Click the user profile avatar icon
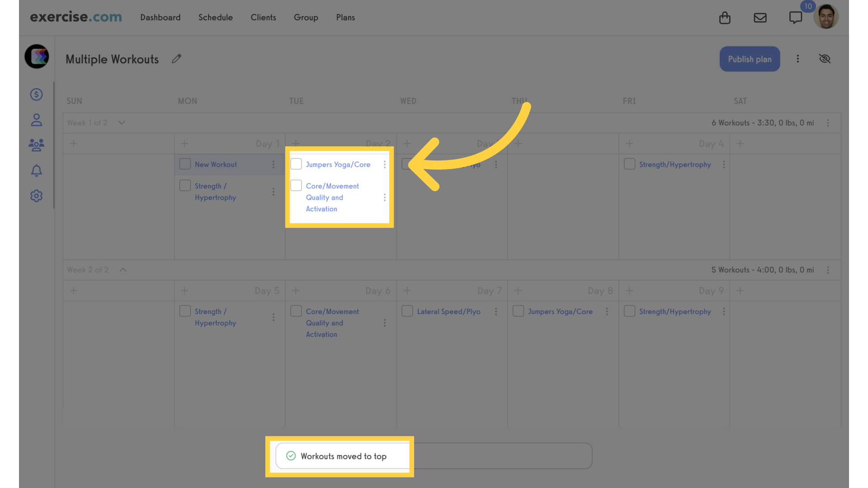The height and width of the screenshot is (488, 868). click(x=826, y=17)
